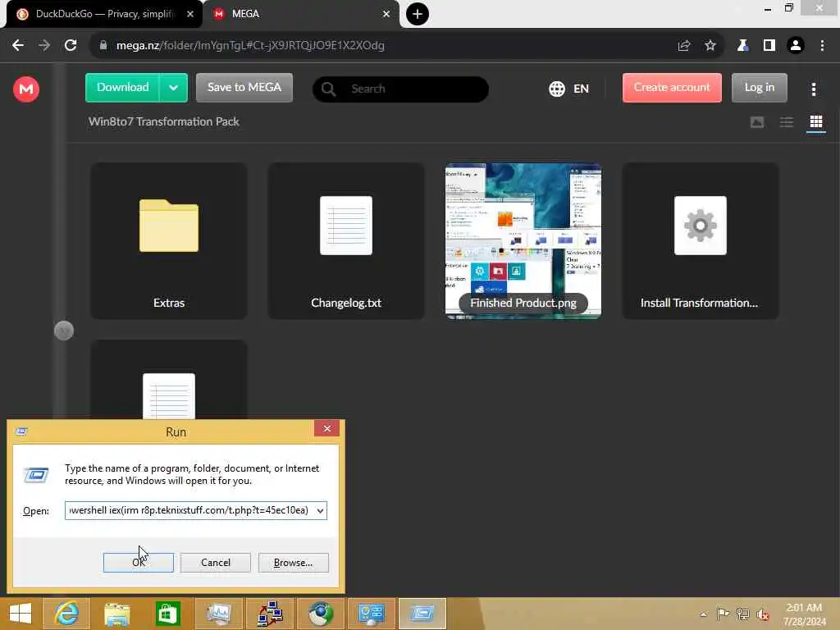Switch to the MEGA tab

click(x=300, y=14)
